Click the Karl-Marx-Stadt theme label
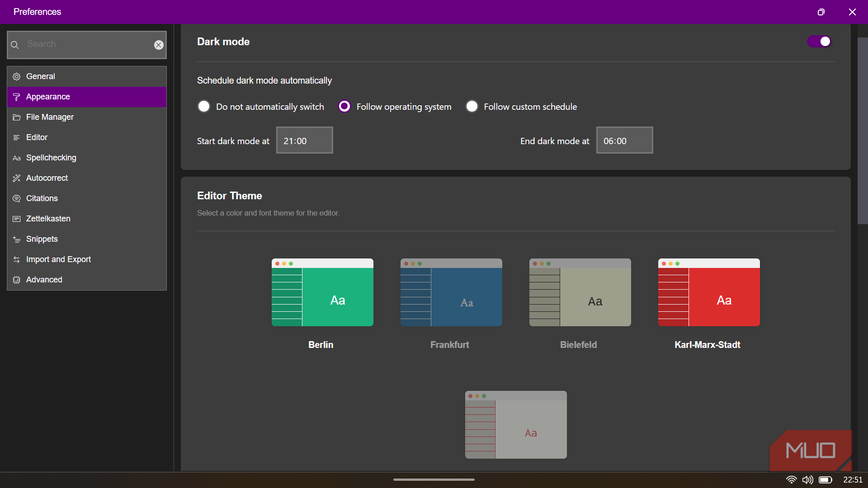 708,345
